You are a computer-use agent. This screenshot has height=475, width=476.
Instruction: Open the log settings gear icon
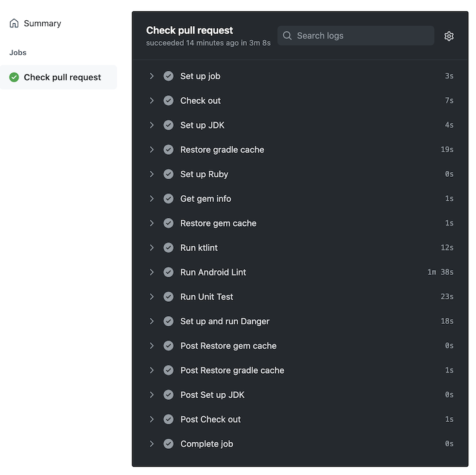pyautogui.click(x=449, y=36)
